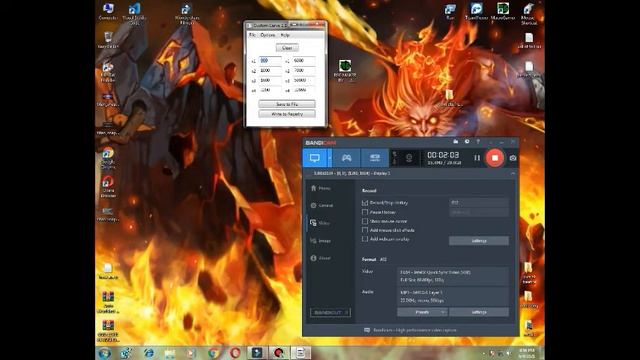Select the Google Chrome desktop shortcut

pos(108,158)
